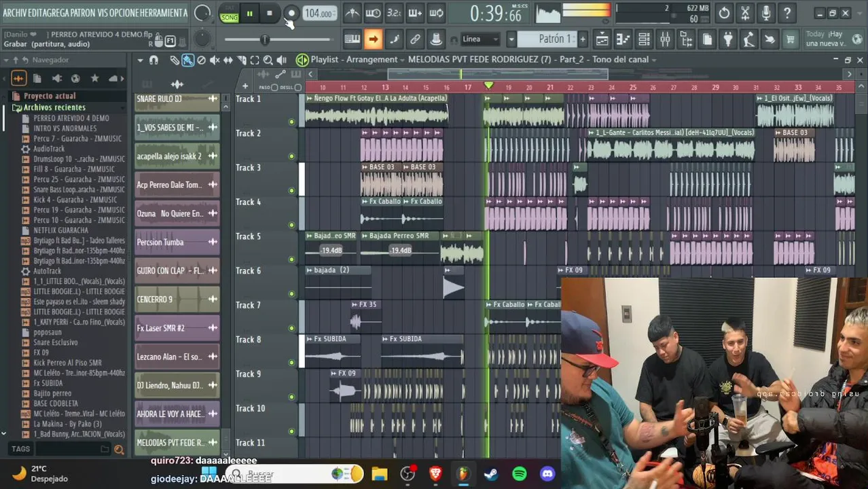
Task: Select PERREO ATREVIDO 4 DEMO recent file
Action: click(x=71, y=118)
